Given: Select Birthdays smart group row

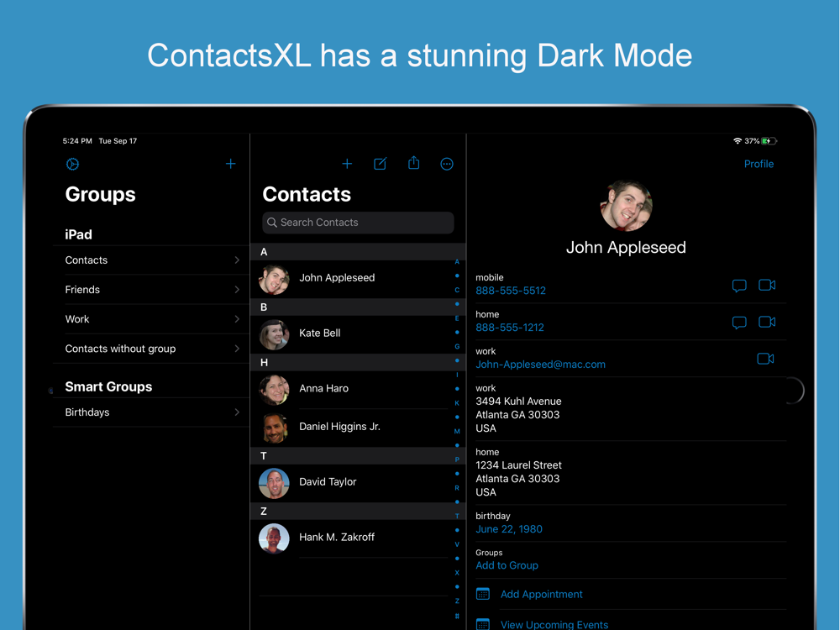Looking at the screenshot, I should 152,412.
